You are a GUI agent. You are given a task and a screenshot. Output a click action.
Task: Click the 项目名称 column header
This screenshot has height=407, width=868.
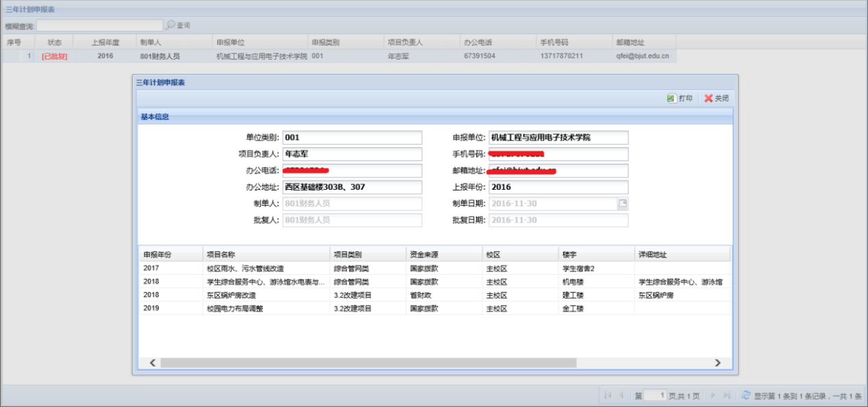click(266, 254)
